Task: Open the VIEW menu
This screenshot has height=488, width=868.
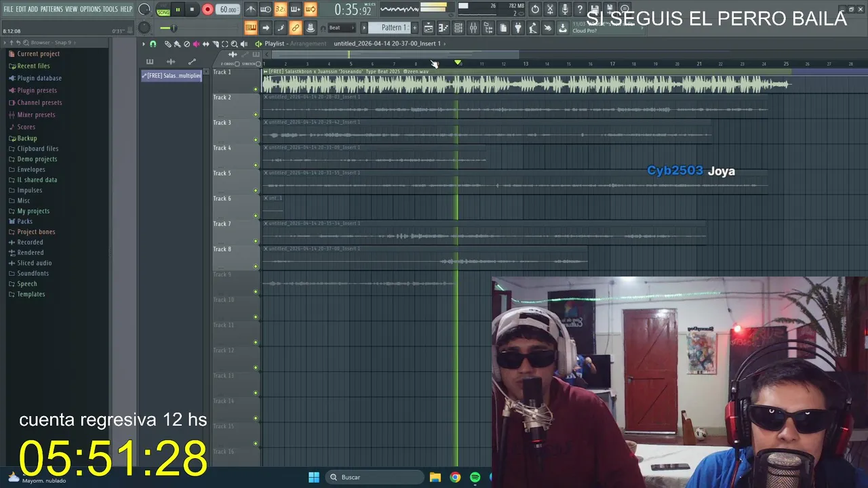Action: (71, 9)
